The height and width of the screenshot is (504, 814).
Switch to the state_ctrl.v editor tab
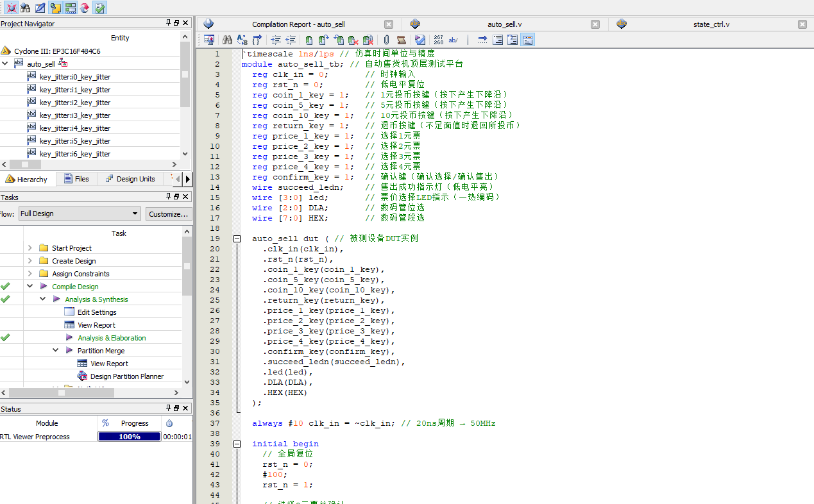[711, 24]
